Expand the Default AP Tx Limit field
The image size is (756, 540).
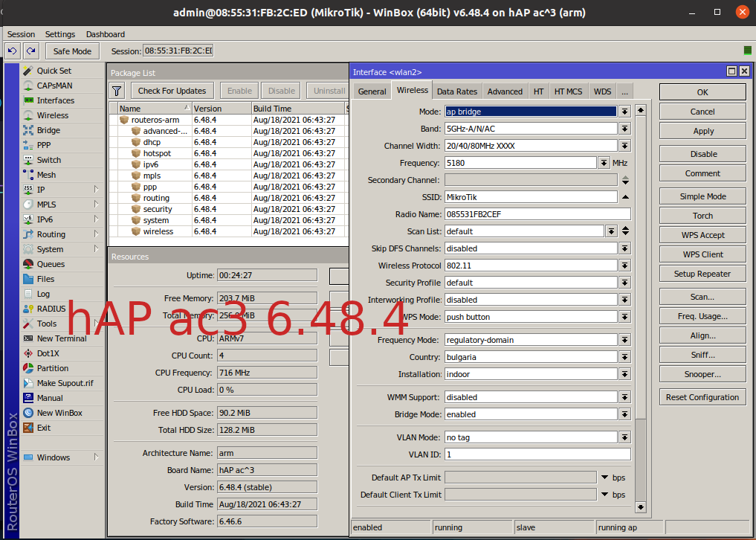[604, 478]
